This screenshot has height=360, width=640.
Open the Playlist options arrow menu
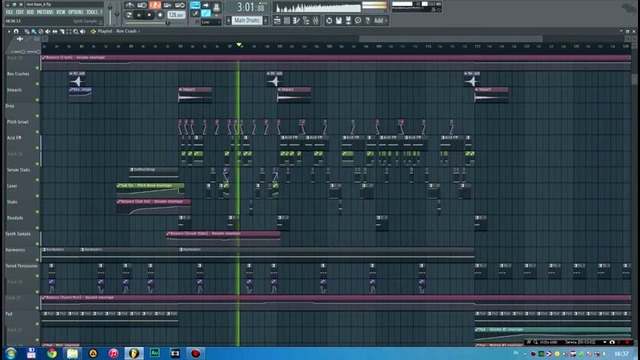[x=9, y=31]
